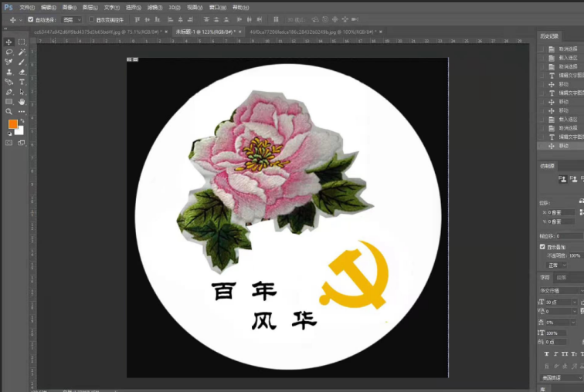The image size is (584, 392).
Task: Select the Move tool in the toolbox
Action: coord(9,42)
